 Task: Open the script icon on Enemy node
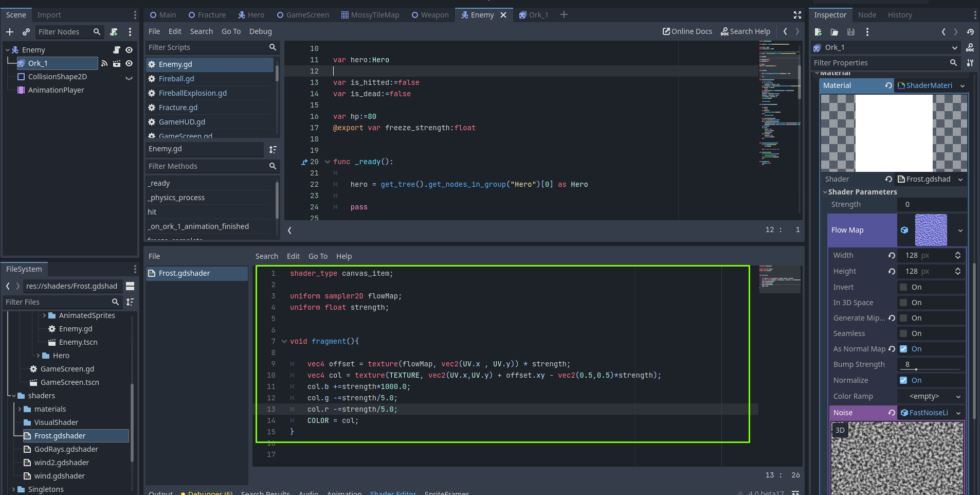pos(117,50)
